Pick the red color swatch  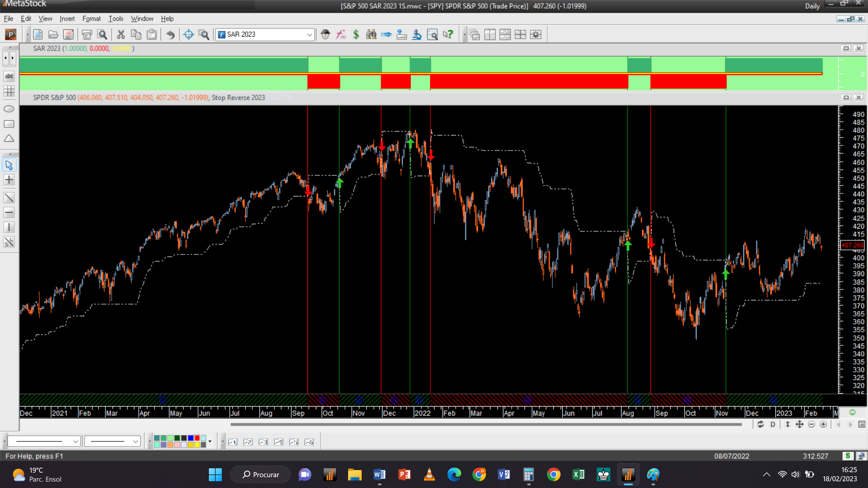[197, 438]
